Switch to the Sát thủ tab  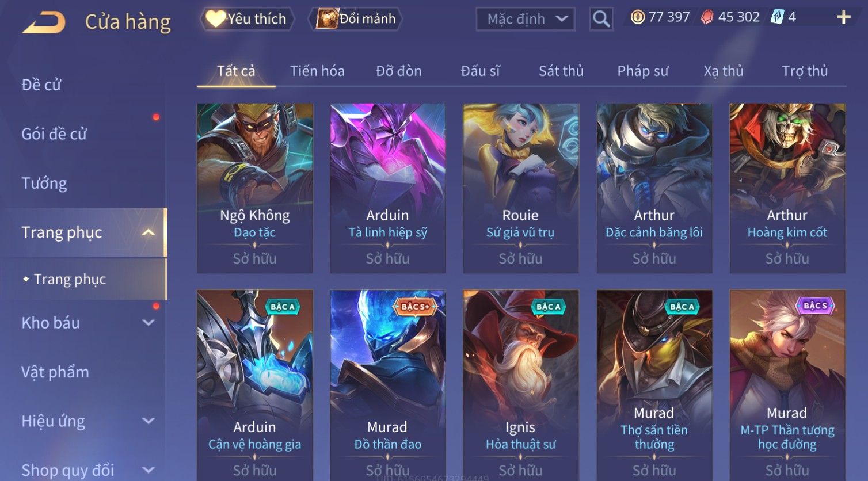(561, 71)
